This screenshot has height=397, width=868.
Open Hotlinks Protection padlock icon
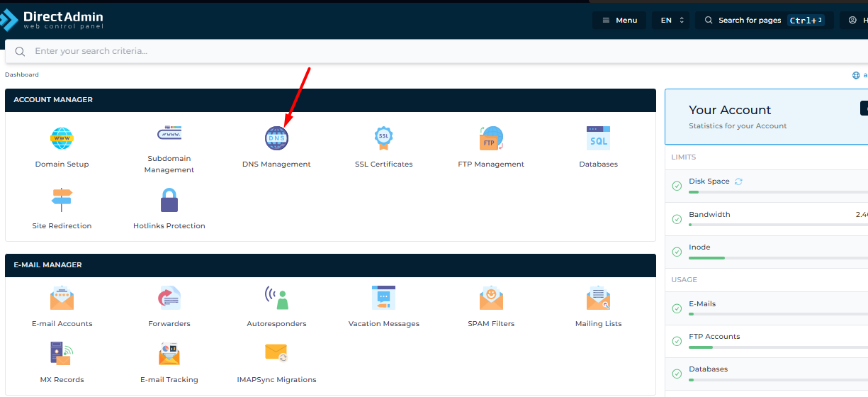point(169,200)
